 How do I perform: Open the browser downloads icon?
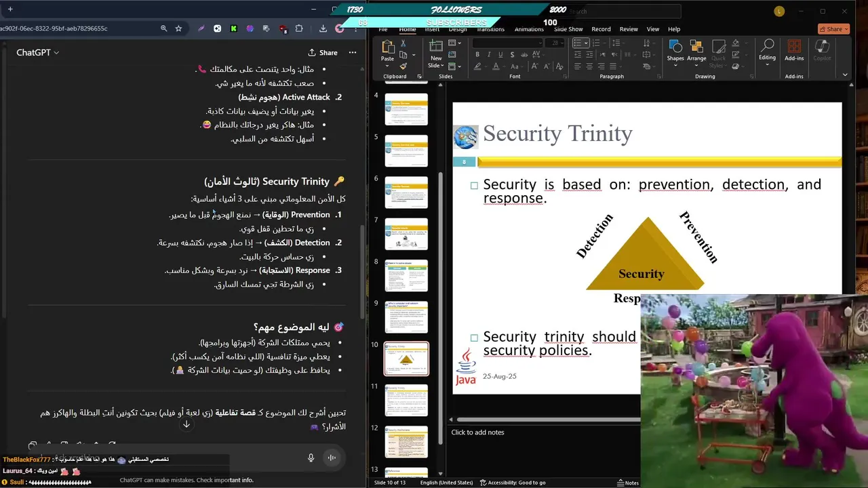point(323,28)
